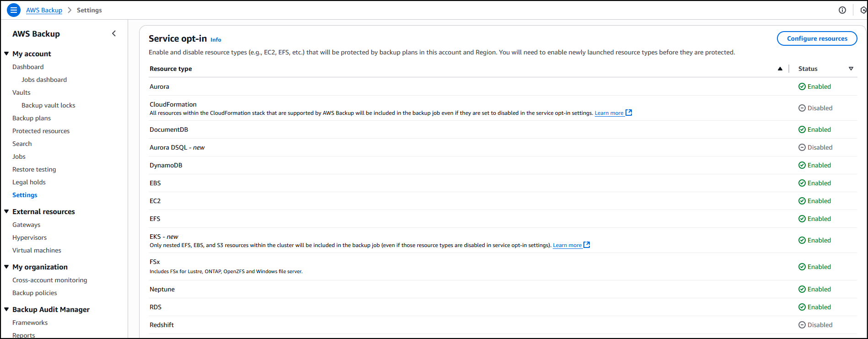Select Settings in sidebar
Image resolution: width=868 pixels, height=339 pixels.
(25, 195)
